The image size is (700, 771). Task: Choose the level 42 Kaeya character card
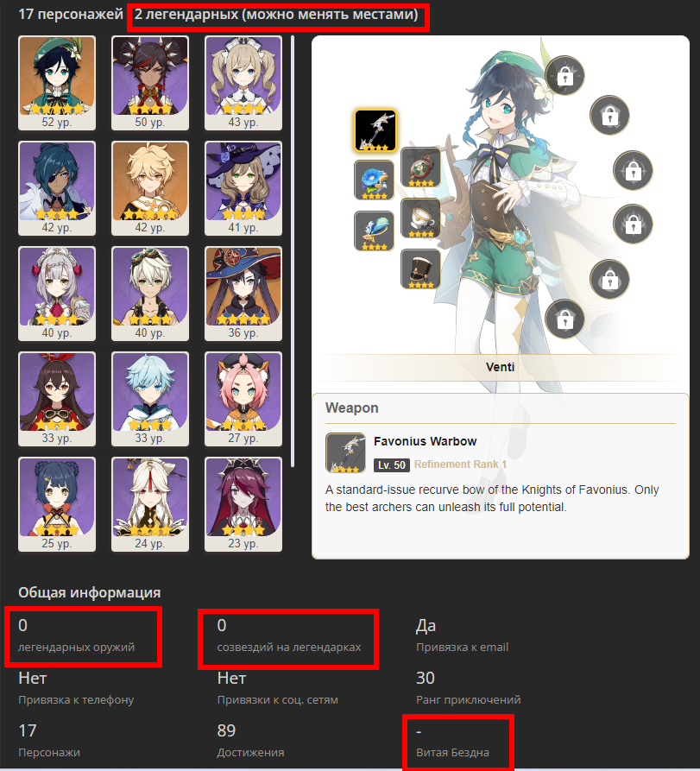coord(57,188)
